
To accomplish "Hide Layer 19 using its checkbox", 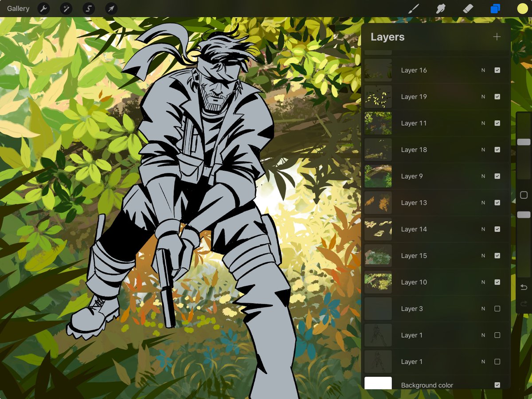I will (x=497, y=97).
